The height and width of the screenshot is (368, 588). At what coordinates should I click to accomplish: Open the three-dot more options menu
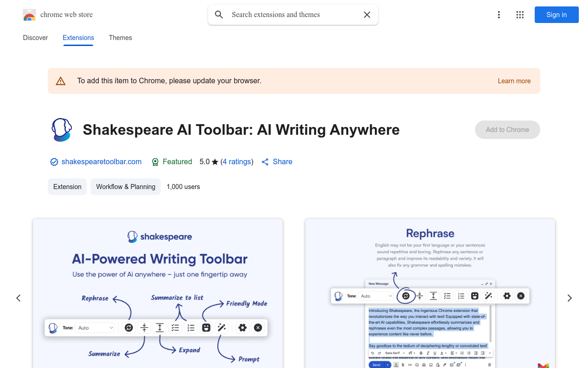click(x=499, y=15)
